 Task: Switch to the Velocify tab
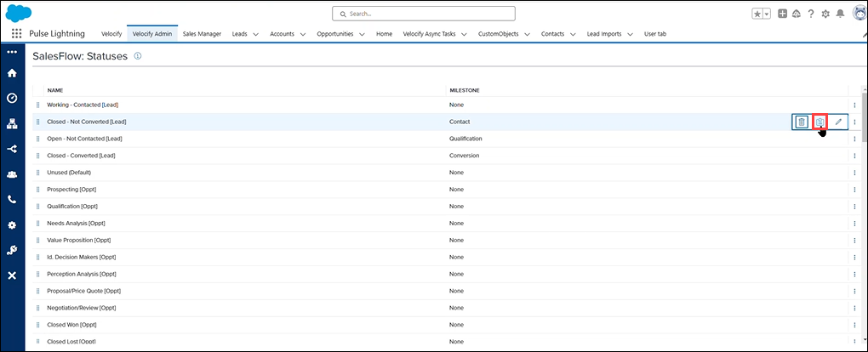pyautogui.click(x=111, y=34)
